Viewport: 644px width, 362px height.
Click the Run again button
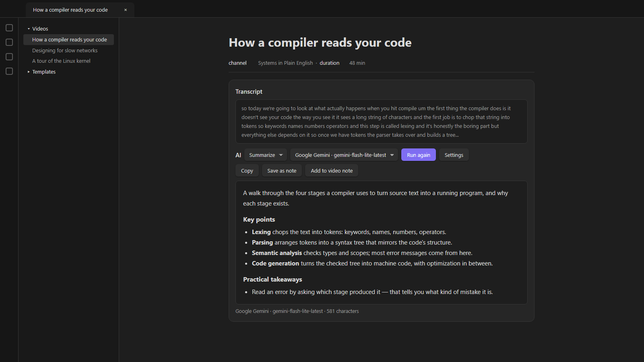click(419, 155)
